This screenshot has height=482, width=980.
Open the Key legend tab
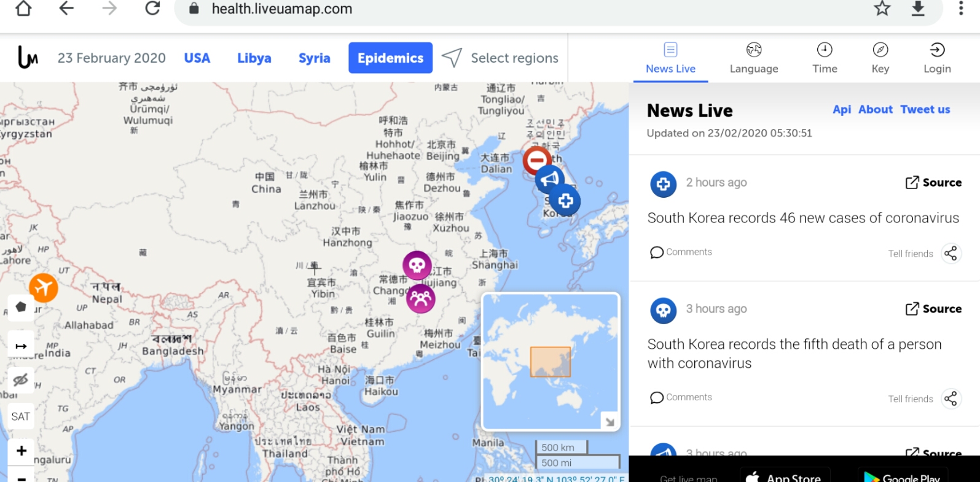pyautogui.click(x=880, y=58)
